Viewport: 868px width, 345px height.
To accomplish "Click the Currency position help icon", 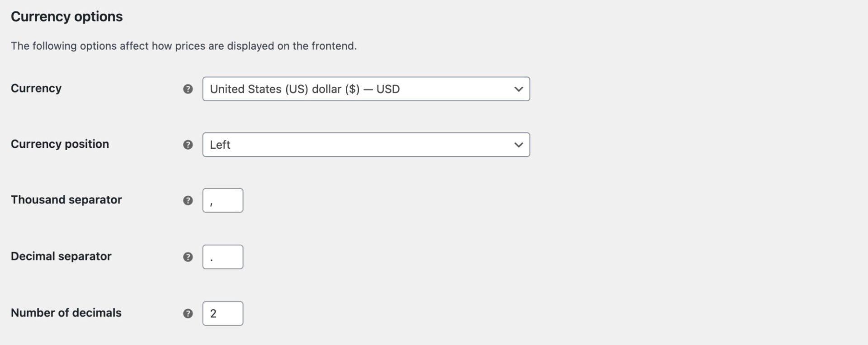I will (188, 145).
